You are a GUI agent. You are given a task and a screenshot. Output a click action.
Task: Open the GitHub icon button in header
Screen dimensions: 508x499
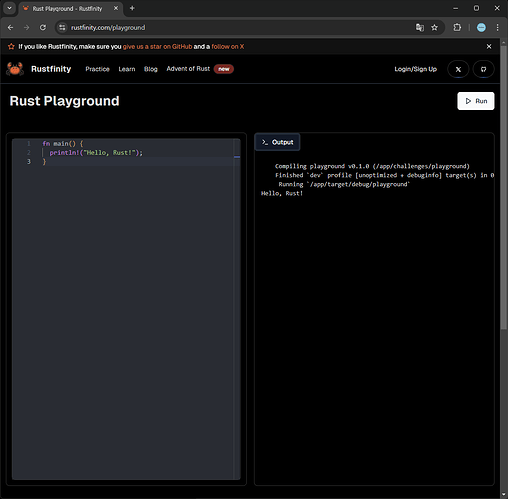coord(483,69)
